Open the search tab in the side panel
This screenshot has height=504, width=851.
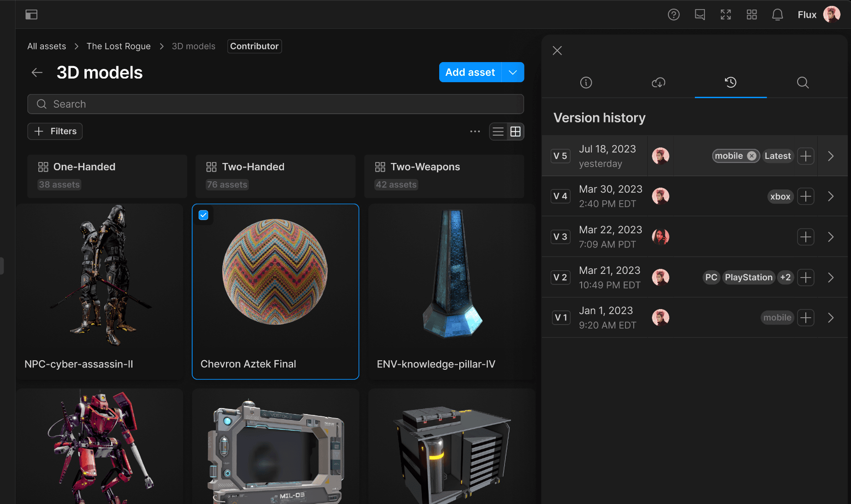click(803, 83)
